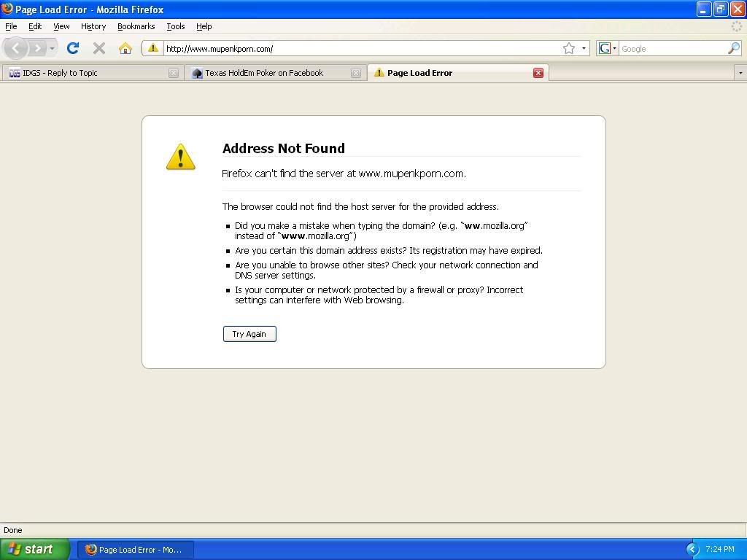Image resolution: width=747 pixels, height=560 pixels.
Task: Click the 7:24 PM system clock
Action: coord(720,550)
